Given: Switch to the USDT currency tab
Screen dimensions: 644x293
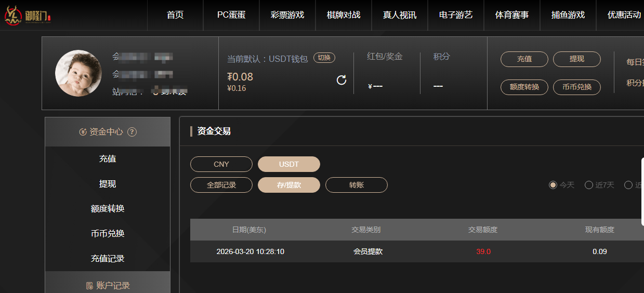Looking at the screenshot, I should coord(289,164).
